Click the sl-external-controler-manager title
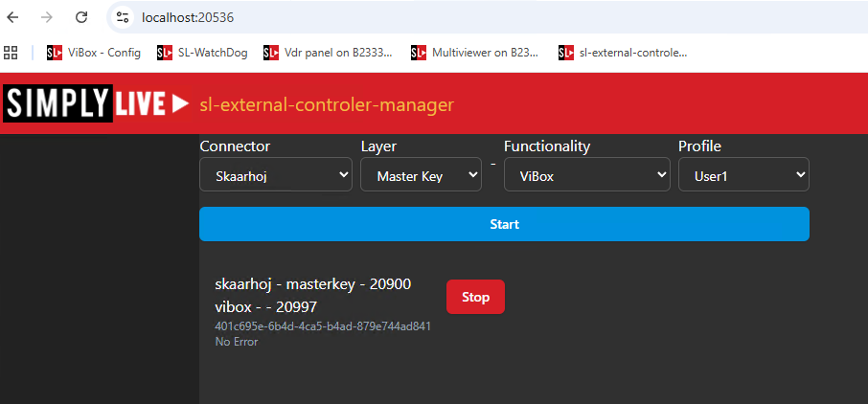 (x=327, y=104)
